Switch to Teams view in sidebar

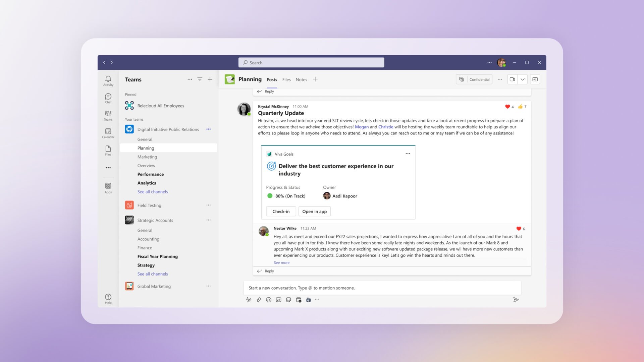(x=108, y=116)
